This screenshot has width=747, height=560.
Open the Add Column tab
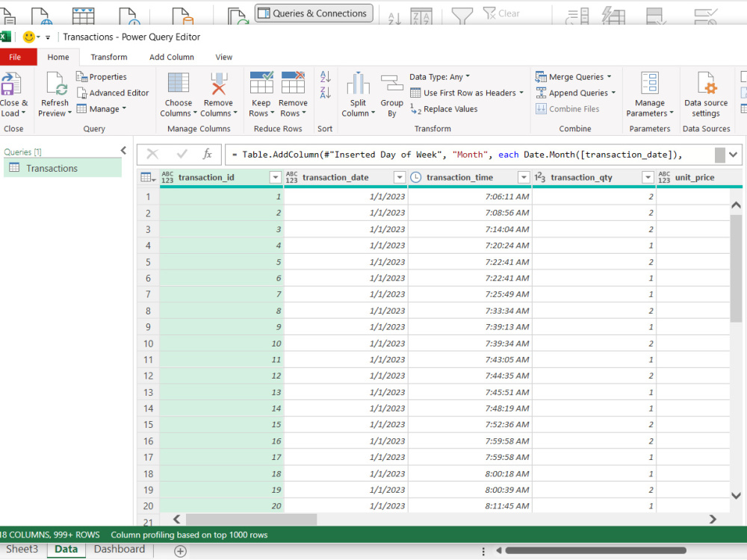[x=172, y=57]
